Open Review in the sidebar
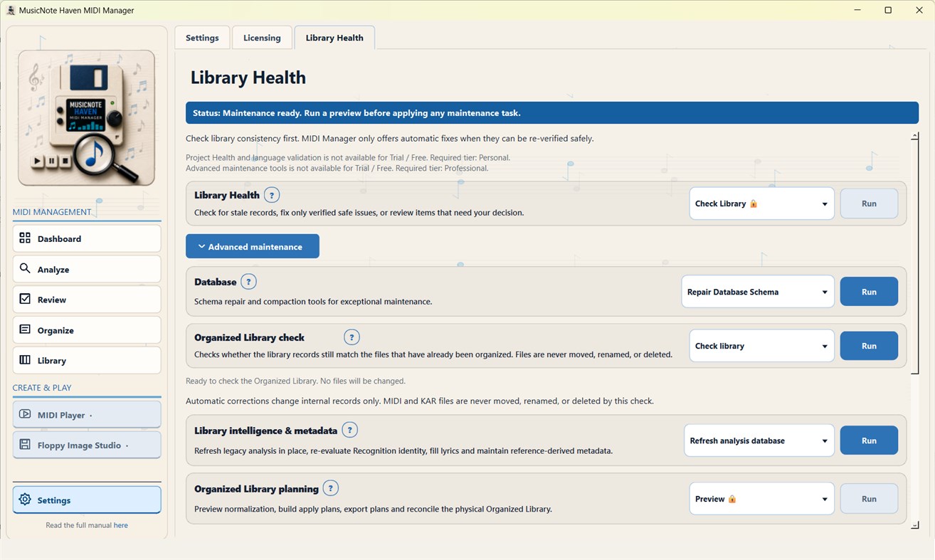The width and height of the screenshot is (935, 560). [87, 299]
